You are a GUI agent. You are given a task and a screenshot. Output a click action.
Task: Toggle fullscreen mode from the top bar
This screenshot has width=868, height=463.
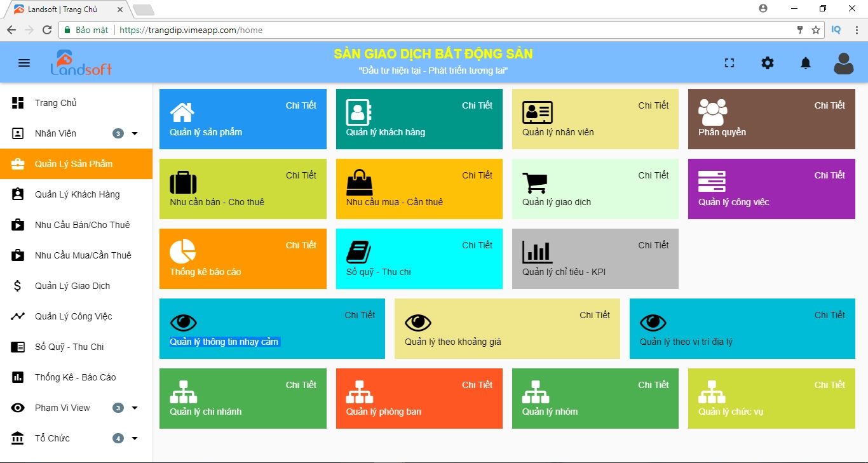(729, 62)
